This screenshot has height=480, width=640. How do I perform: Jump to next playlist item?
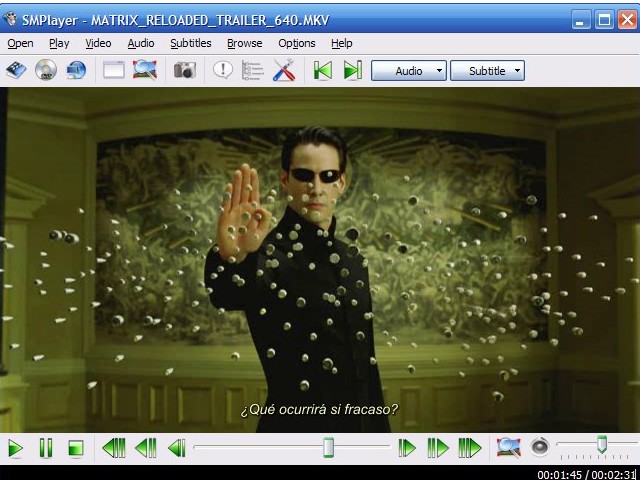(x=353, y=70)
